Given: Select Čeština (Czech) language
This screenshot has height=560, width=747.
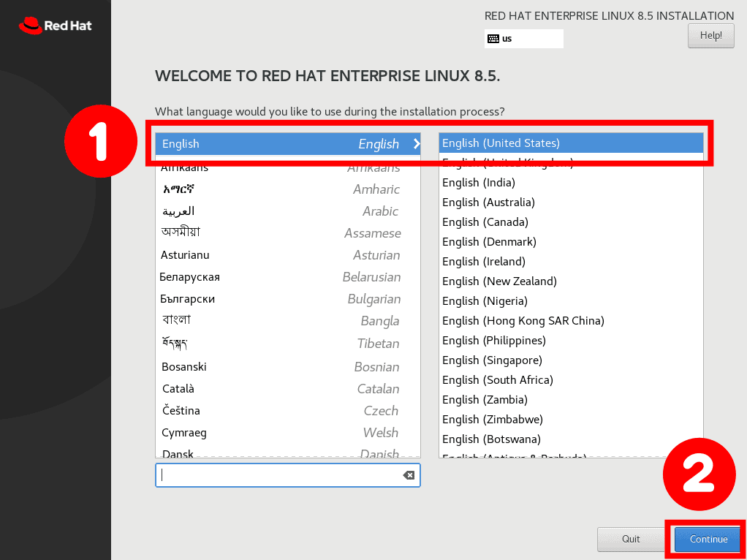Looking at the screenshot, I should click(288, 410).
